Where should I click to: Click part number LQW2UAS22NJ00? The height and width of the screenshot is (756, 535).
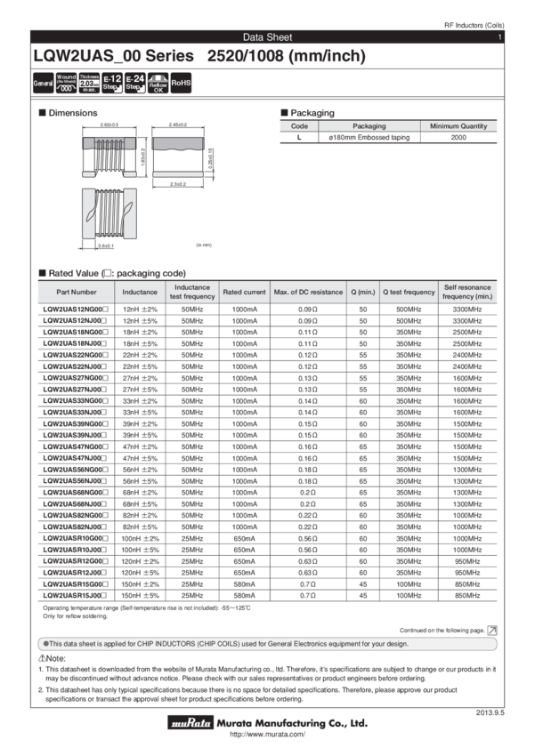[75, 366]
